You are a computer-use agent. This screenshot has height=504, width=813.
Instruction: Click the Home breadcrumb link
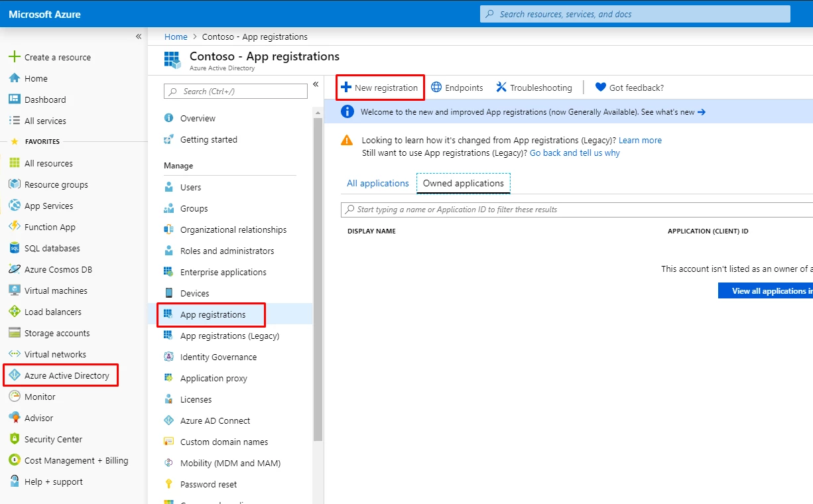coord(176,36)
